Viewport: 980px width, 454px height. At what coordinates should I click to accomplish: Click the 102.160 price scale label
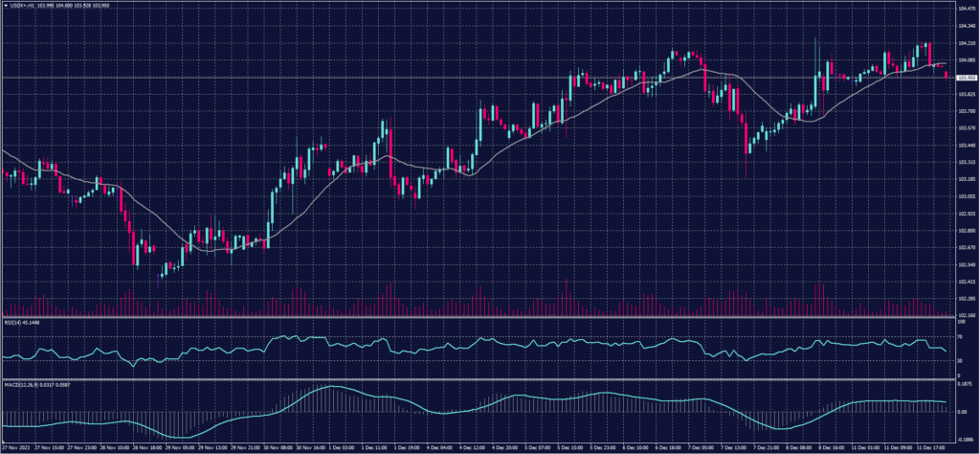tap(965, 313)
